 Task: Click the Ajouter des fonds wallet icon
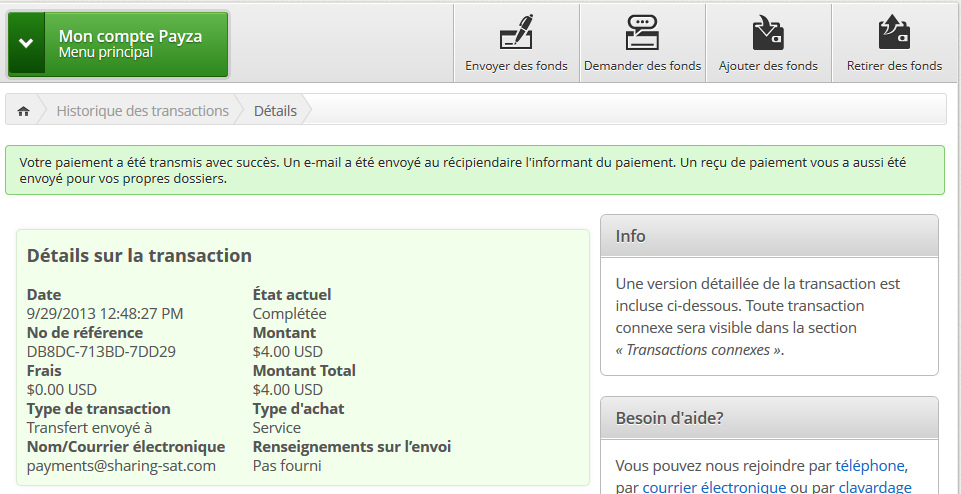pyautogui.click(x=768, y=32)
